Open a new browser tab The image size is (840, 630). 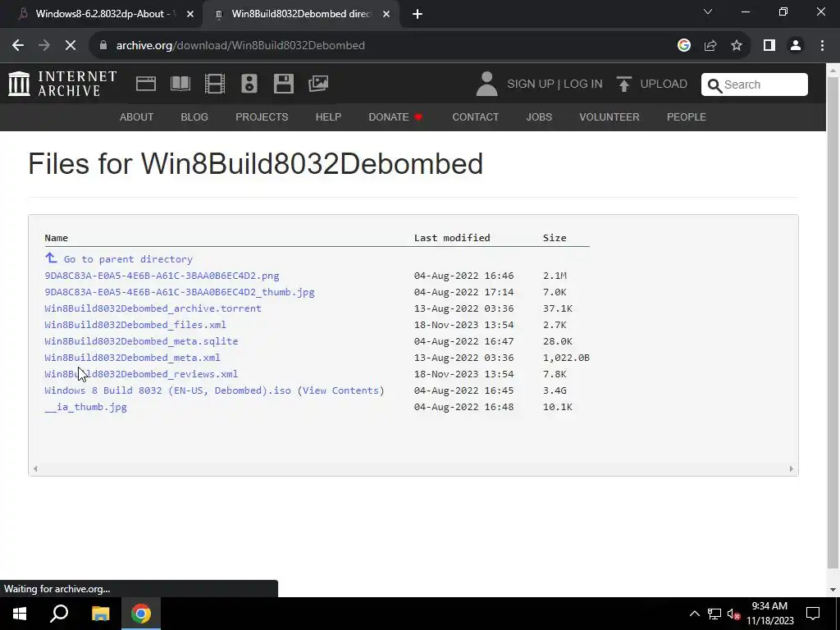(x=418, y=15)
